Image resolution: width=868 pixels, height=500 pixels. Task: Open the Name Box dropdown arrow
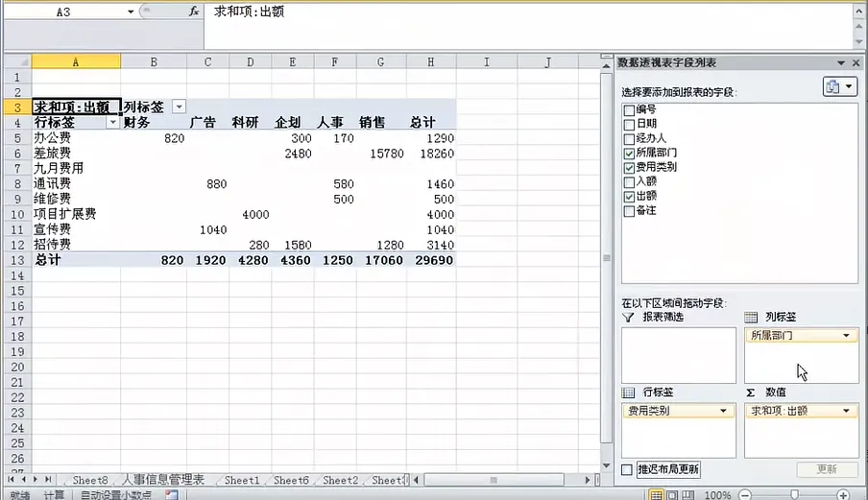(x=131, y=12)
